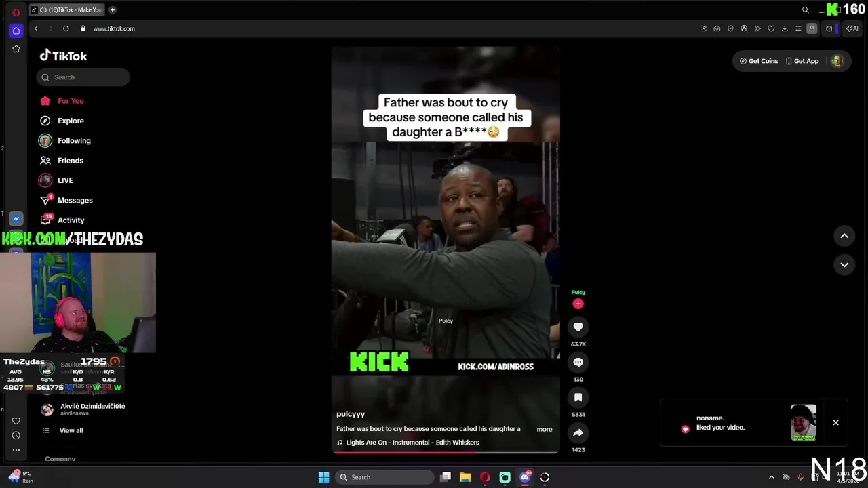The height and width of the screenshot is (488, 868).
Task: Open Messenger in Opera sidebar
Action: (x=16, y=219)
